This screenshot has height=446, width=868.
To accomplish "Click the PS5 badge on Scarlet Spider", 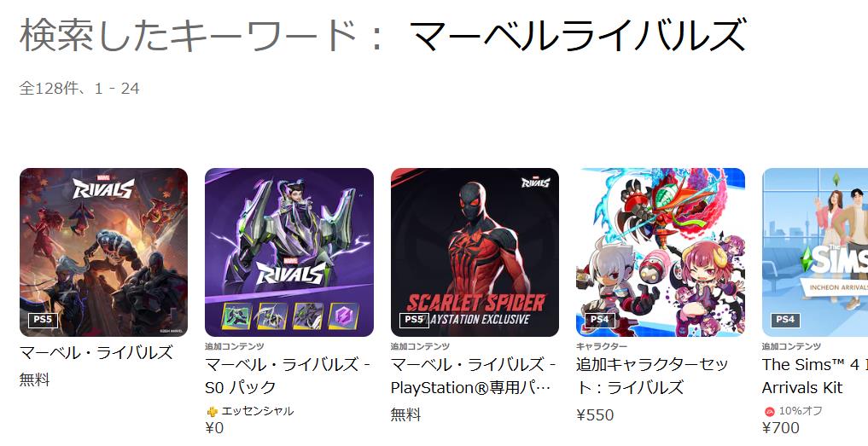I will pyautogui.click(x=414, y=320).
